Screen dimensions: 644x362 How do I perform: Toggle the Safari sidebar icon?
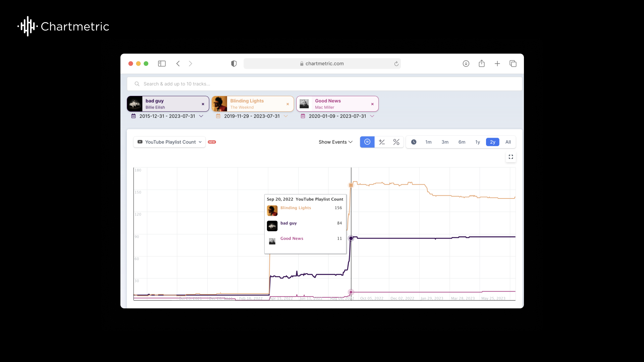pyautogui.click(x=162, y=64)
